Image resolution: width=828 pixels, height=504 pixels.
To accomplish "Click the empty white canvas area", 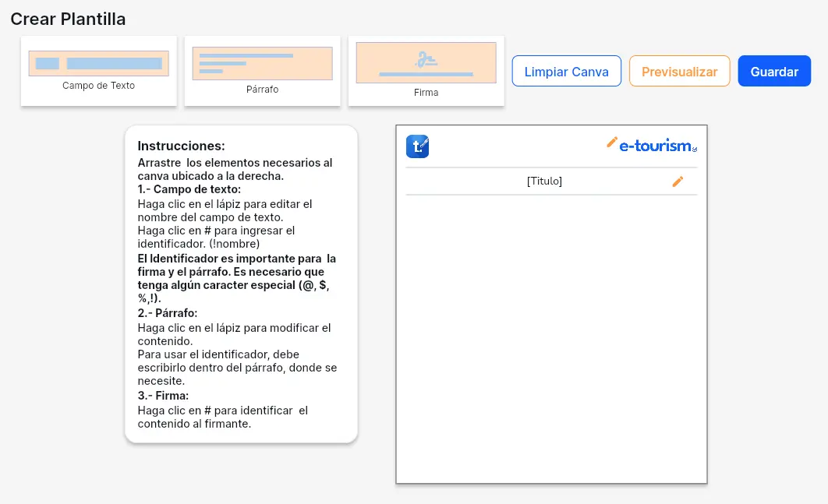I will [x=551, y=335].
